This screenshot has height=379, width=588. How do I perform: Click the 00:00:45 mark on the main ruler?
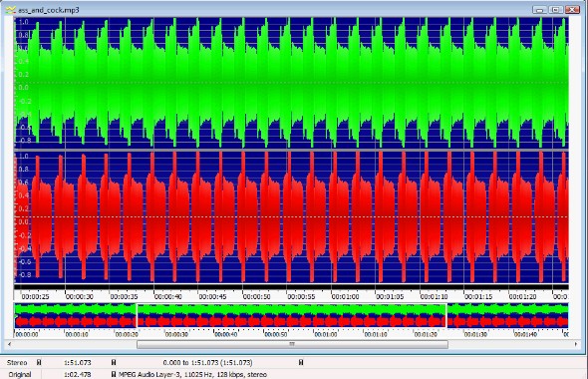[212, 297]
